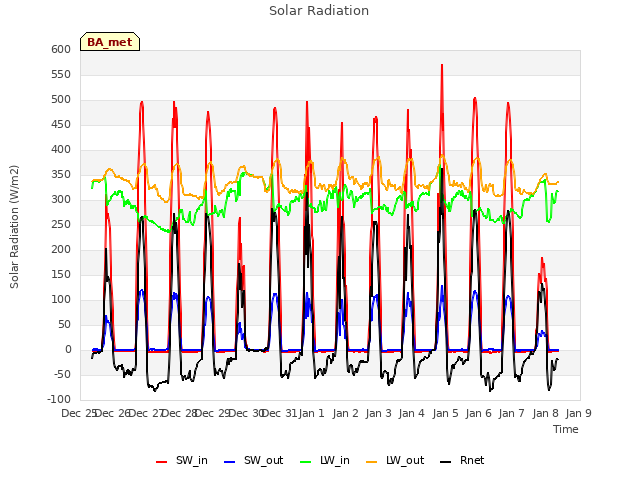Click the Jan 7 x-axis date label
This screenshot has width=640, height=480.
coord(512,413)
